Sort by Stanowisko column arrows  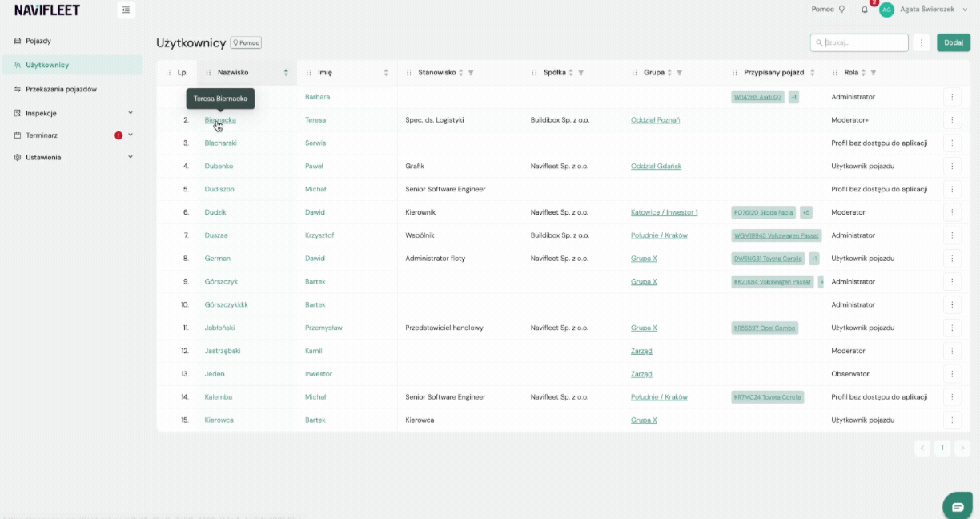[460, 73]
